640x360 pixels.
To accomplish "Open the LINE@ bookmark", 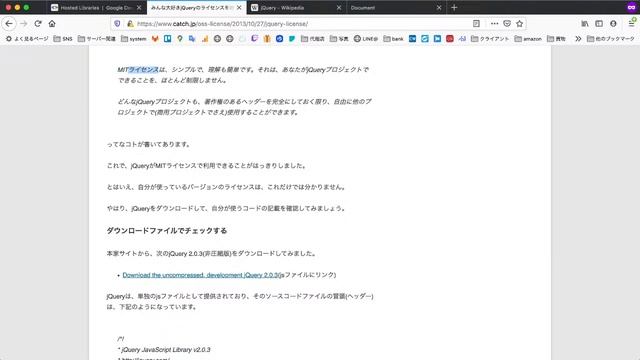I will (366, 39).
